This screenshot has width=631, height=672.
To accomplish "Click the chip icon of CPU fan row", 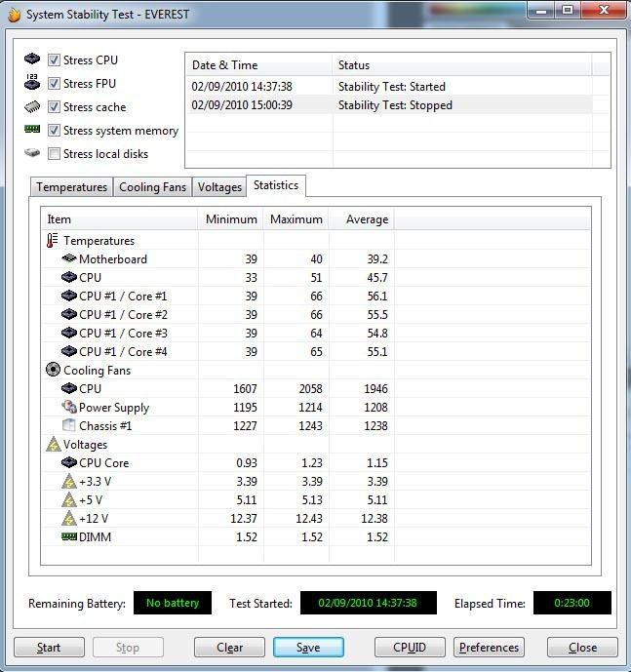I will pyautogui.click(x=69, y=388).
